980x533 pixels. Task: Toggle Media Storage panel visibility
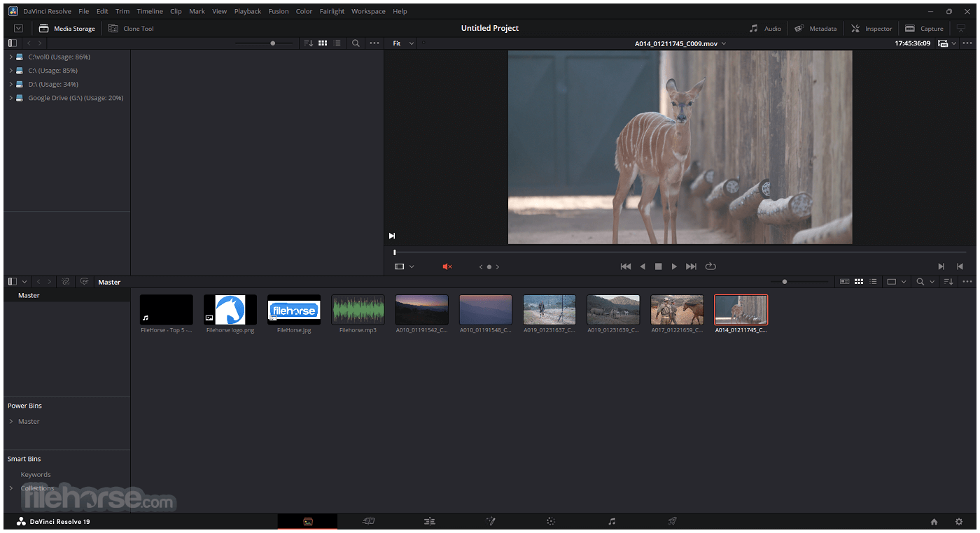pos(66,29)
